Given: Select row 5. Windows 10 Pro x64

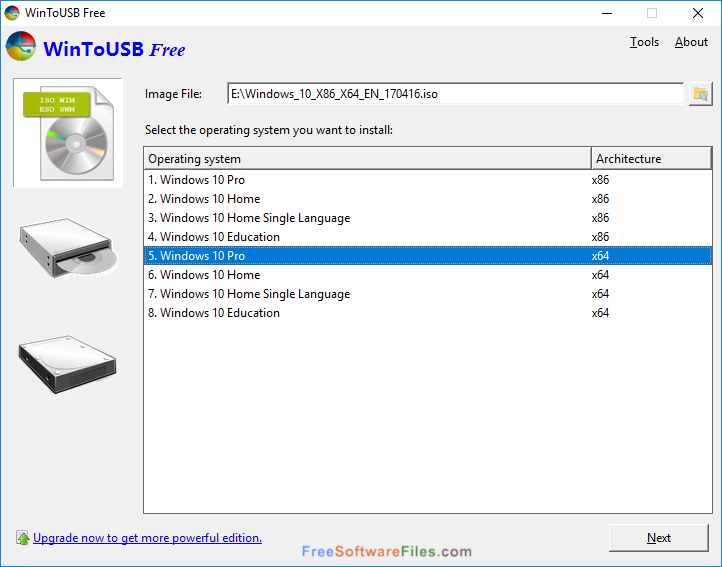Looking at the screenshot, I should [428, 256].
